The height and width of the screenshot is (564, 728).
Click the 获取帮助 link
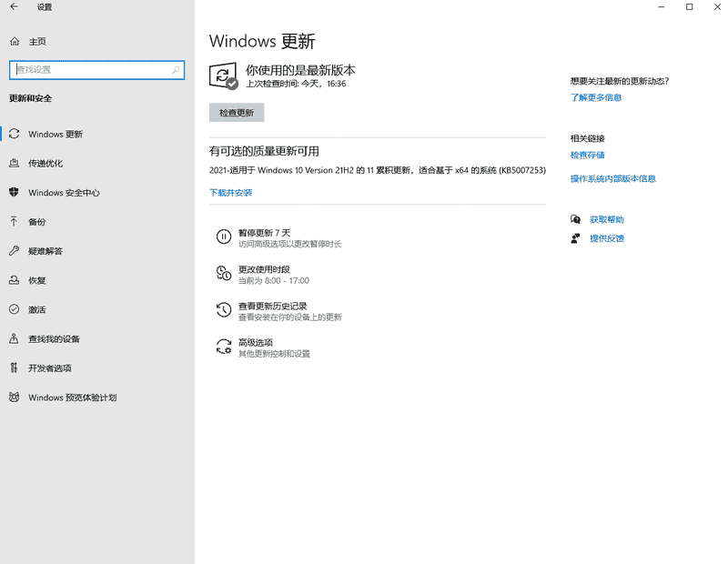pos(607,219)
